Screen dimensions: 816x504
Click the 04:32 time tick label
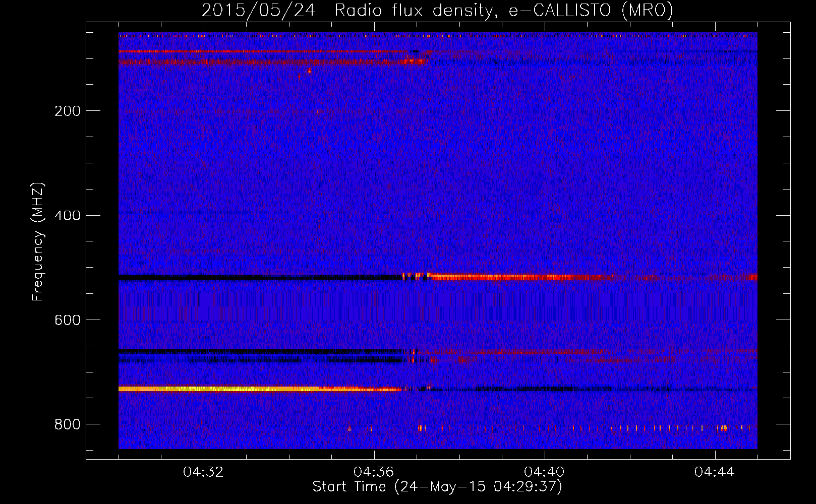(203, 472)
